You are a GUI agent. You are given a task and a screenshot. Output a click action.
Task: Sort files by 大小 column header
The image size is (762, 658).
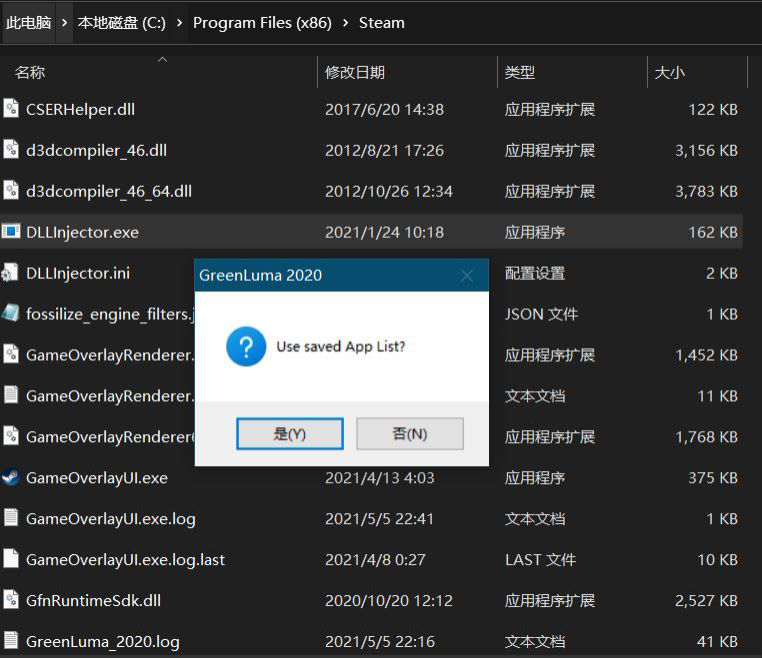coord(669,72)
